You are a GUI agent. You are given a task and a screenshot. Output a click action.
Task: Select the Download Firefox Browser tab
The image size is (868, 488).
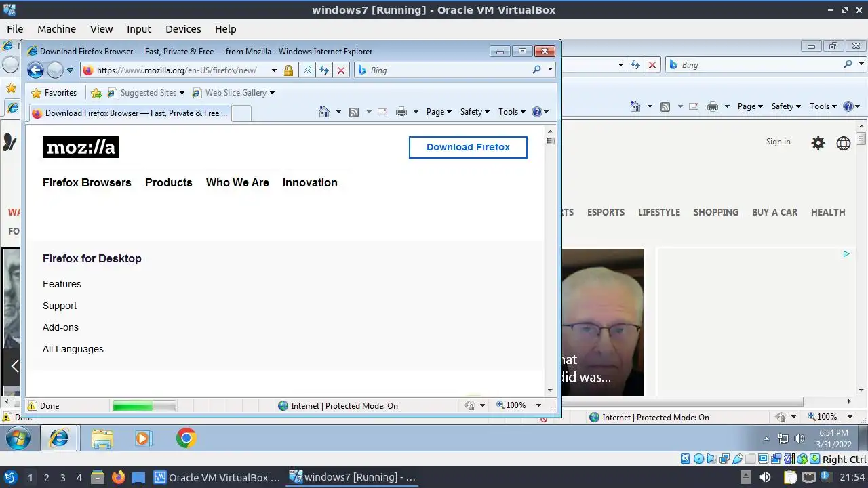130,113
